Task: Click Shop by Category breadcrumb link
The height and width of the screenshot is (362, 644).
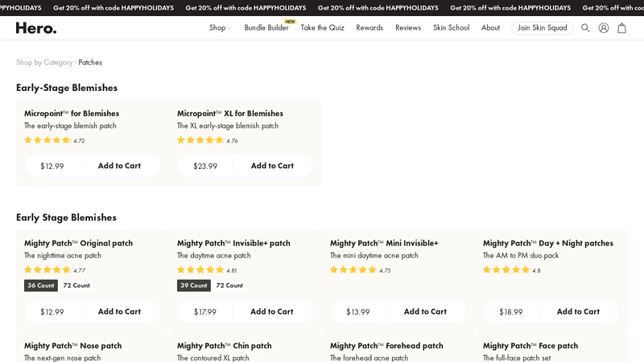Action: [44, 63]
